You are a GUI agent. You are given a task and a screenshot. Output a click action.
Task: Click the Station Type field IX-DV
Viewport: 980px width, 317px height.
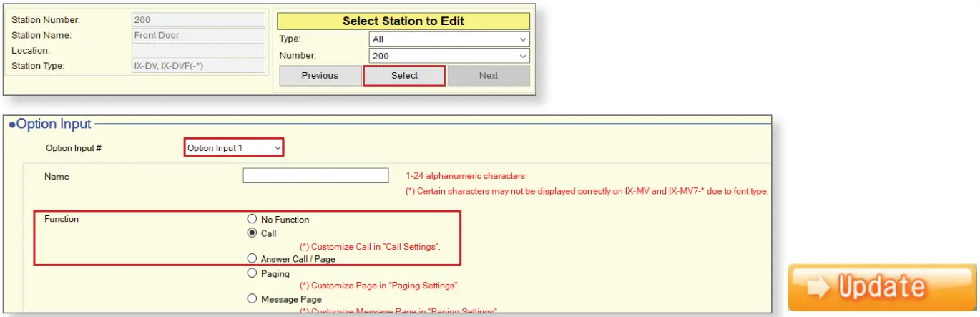199,66
